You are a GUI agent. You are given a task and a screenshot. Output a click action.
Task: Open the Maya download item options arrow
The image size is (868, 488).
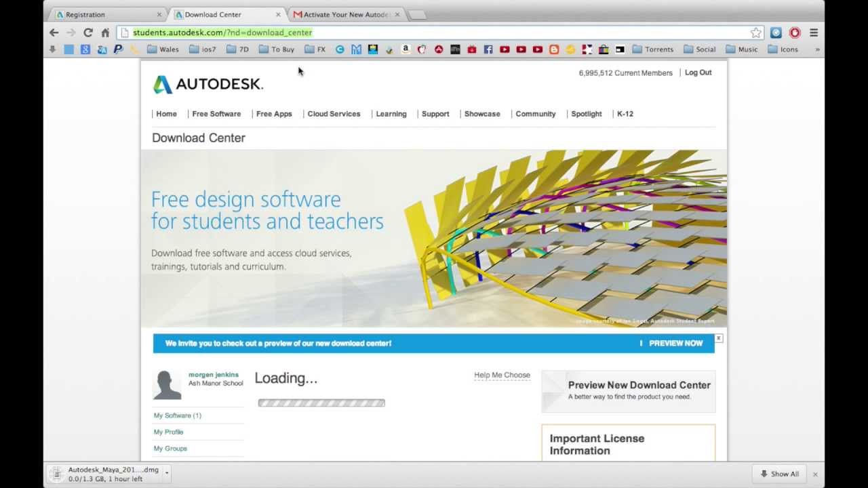click(x=166, y=473)
